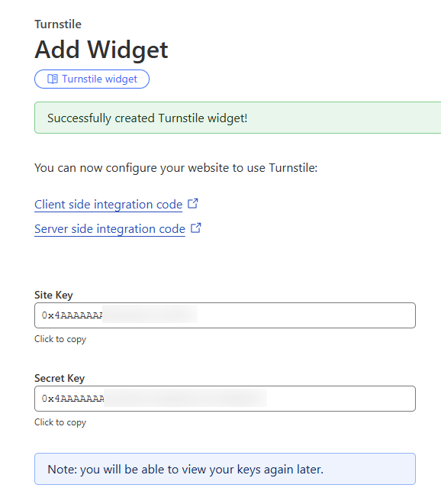The image size is (441, 504).
Task: Copy the Site Key field value
Action: (x=225, y=315)
